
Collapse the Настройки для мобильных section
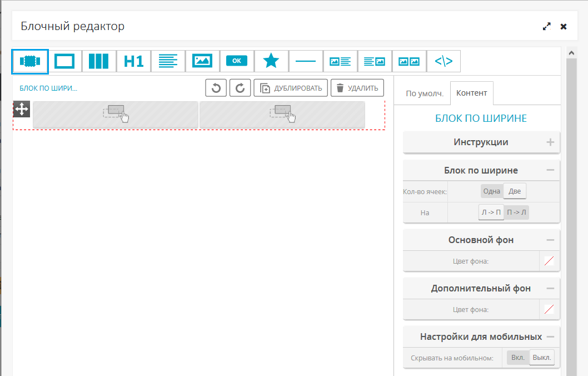point(550,337)
